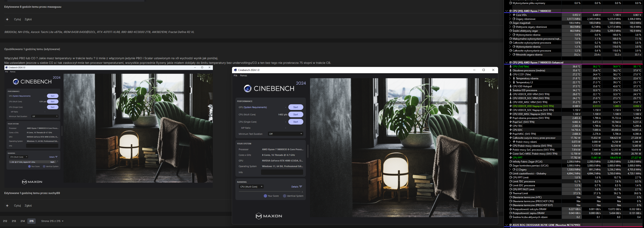Click the chip icon beside ASUS ROG CROSSHAIR X670E
The image size is (644, 228).
point(511,225)
